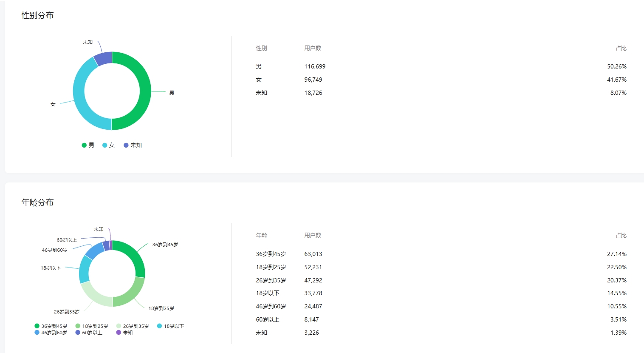
Task: Toggle the 男 legend item under gender chart
Action: (x=88, y=145)
